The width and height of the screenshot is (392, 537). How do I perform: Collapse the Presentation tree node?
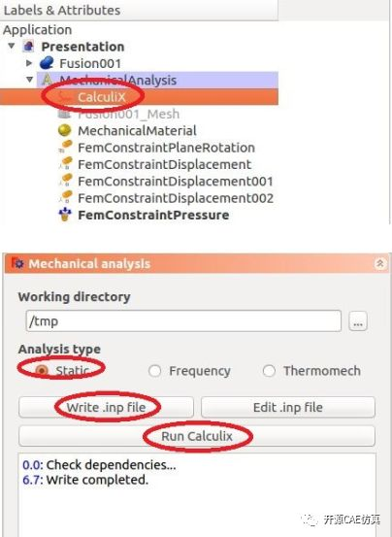pos(12,46)
